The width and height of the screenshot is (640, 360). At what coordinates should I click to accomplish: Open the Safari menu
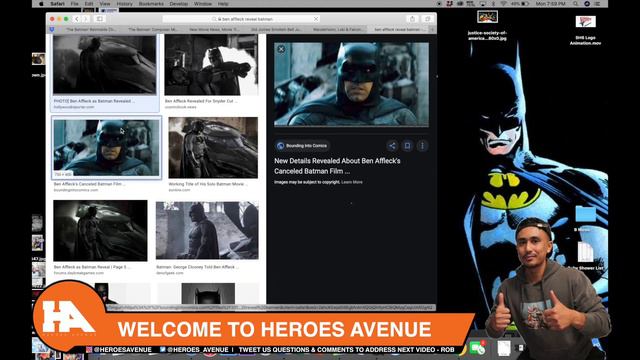coord(58,4)
